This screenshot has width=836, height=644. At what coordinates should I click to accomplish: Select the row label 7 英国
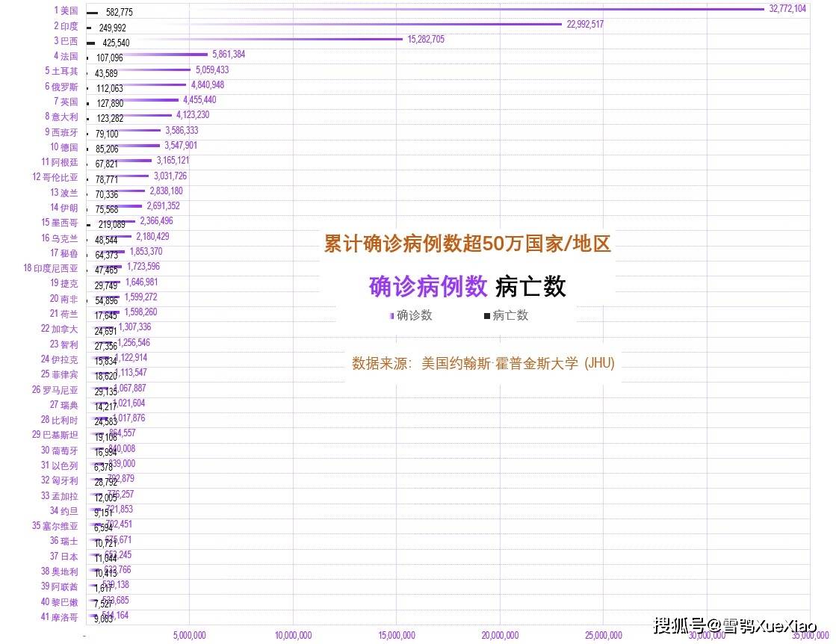[66, 102]
